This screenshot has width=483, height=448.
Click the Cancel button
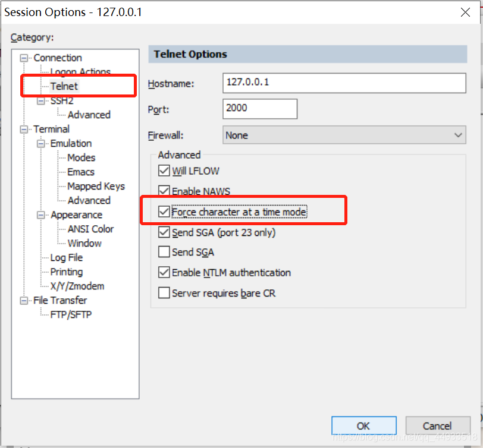[x=437, y=425]
